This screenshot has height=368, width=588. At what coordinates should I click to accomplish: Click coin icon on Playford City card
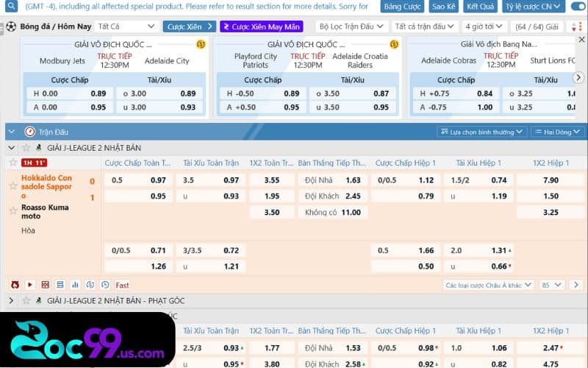[x=394, y=44]
